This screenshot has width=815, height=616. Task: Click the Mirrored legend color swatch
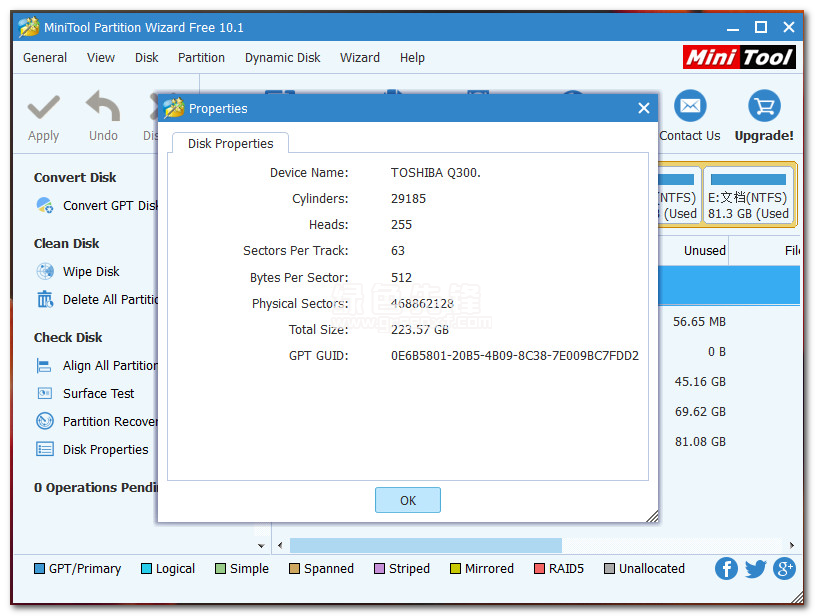pos(455,568)
